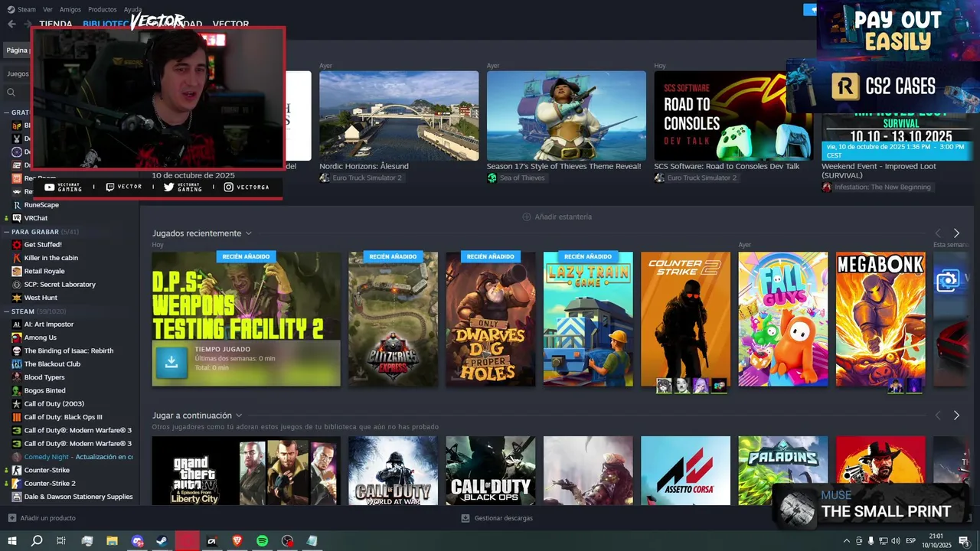Open the Assetto Corsa suggested game card
980x551 pixels.
pyautogui.click(x=685, y=471)
